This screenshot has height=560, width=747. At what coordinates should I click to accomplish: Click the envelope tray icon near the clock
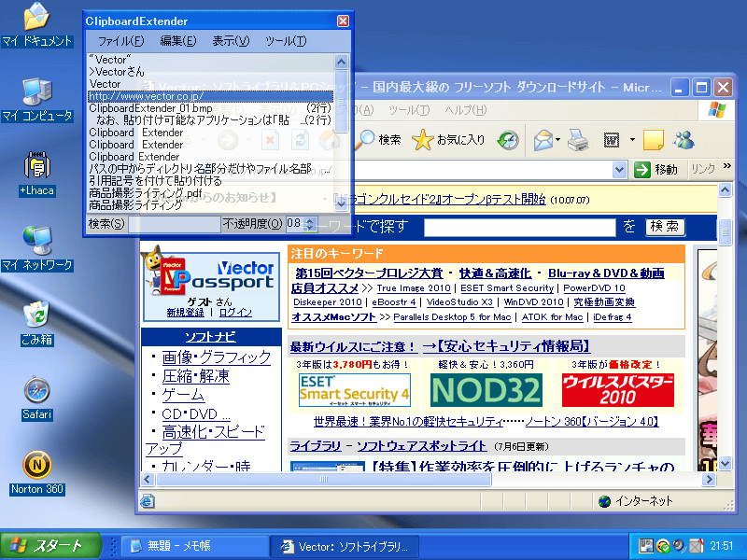coord(696,546)
